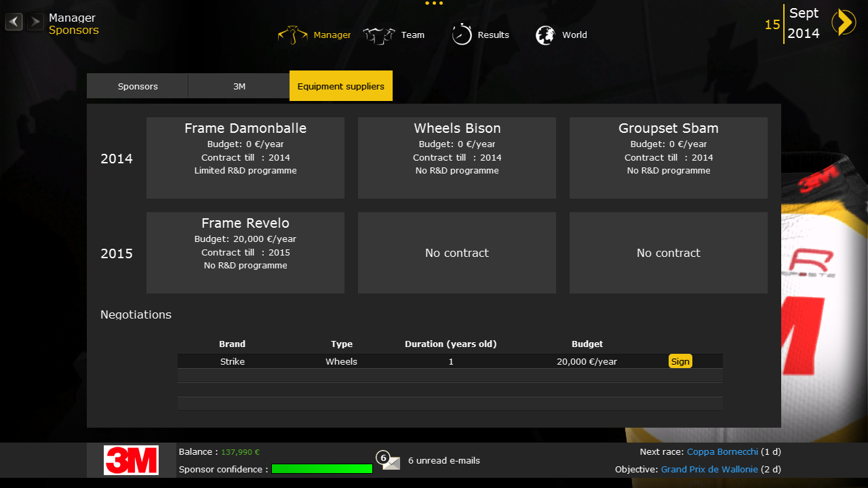The image size is (868, 488).
Task: Open the World globe icon
Action: point(545,35)
